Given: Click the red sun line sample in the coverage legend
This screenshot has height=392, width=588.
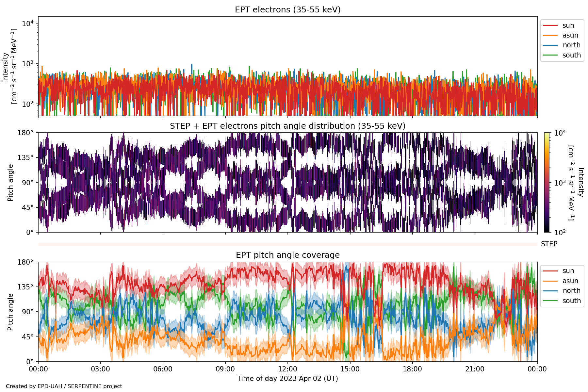Looking at the screenshot, I should coord(550,271).
